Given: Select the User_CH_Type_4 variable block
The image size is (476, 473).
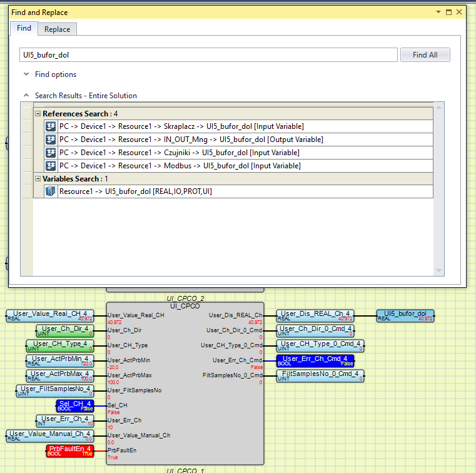Looking at the screenshot, I should click(60, 346).
